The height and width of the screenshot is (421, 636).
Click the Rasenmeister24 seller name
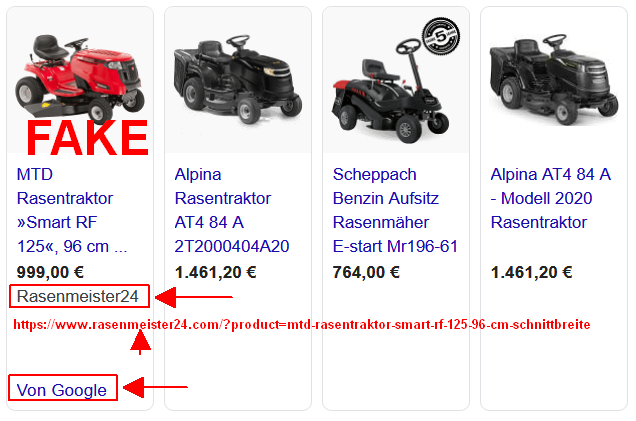(x=78, y=296)
